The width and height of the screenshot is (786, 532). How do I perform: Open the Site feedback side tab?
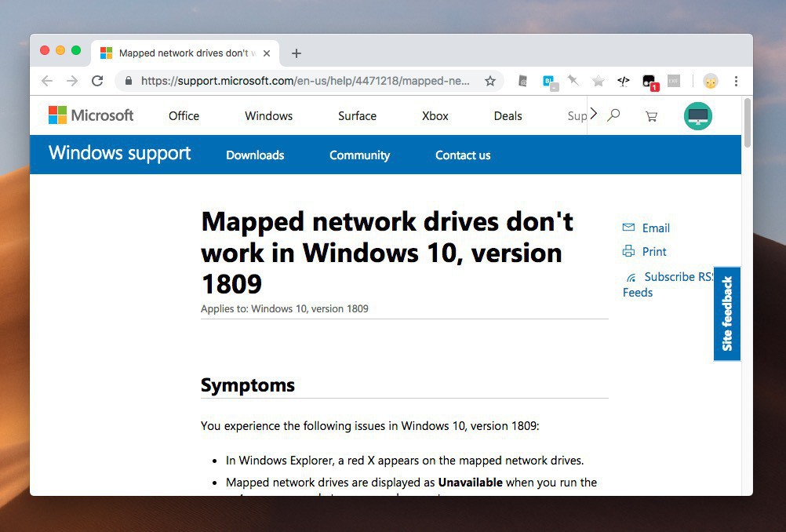point(727,314)
